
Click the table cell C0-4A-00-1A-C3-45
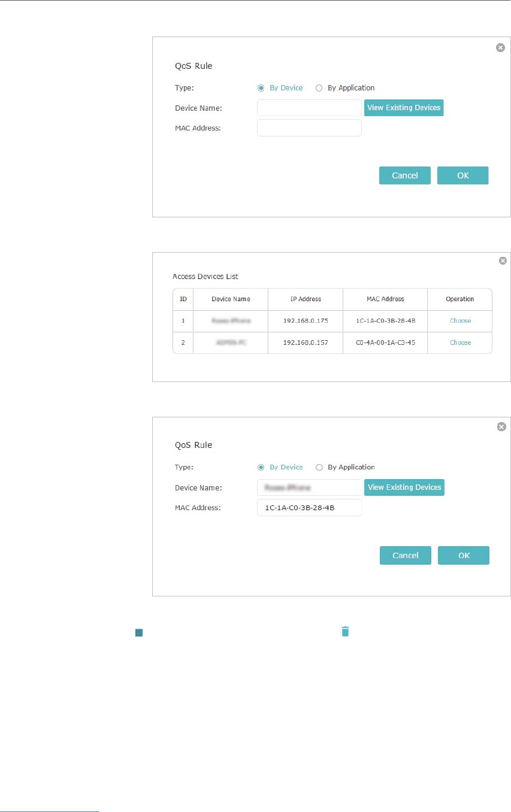pyautogui.click(x=385, y=343)
